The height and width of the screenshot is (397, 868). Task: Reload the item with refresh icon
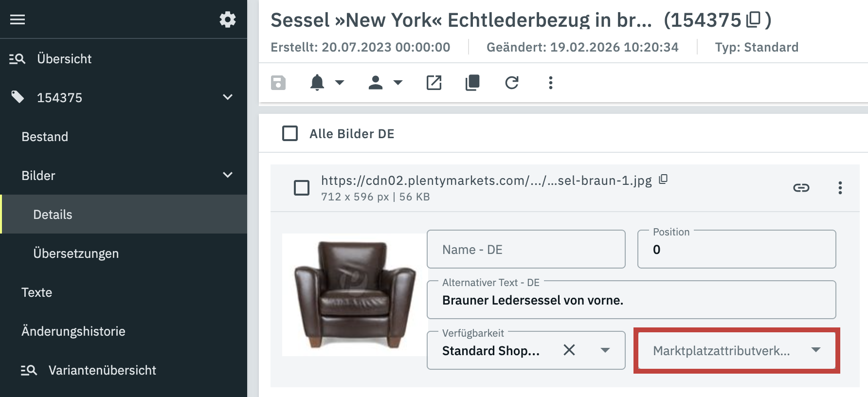[512, 83]
